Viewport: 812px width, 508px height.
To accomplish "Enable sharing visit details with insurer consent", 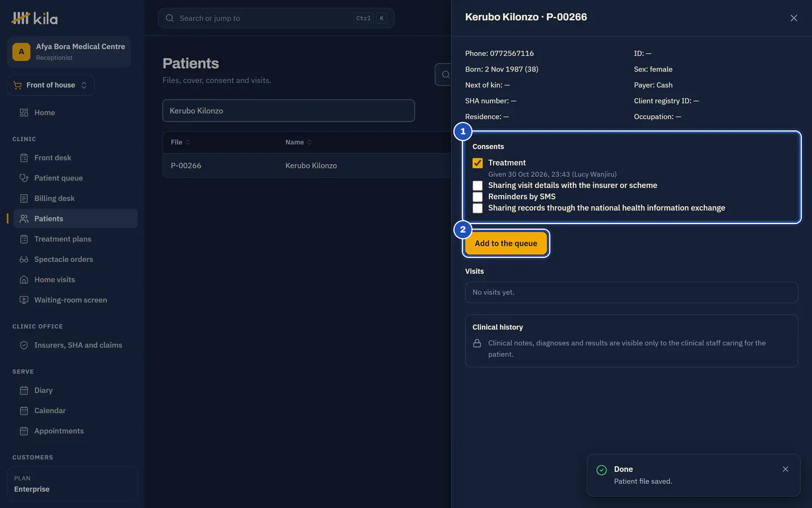I will [x=478, y=185].
